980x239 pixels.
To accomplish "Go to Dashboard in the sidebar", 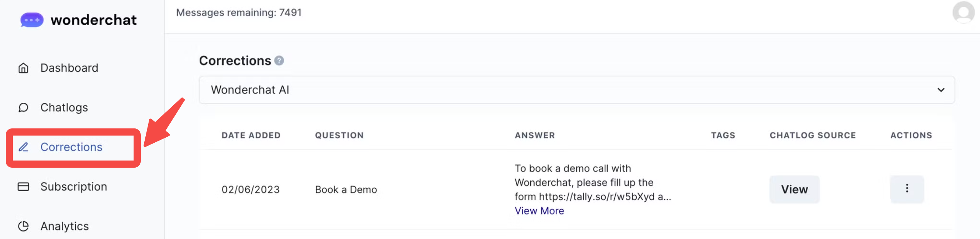I will pyautogui.click(x=69, y=68).
